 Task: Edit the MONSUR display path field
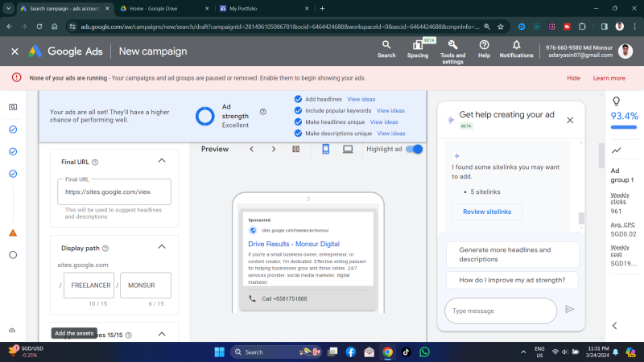pos(146,286)
